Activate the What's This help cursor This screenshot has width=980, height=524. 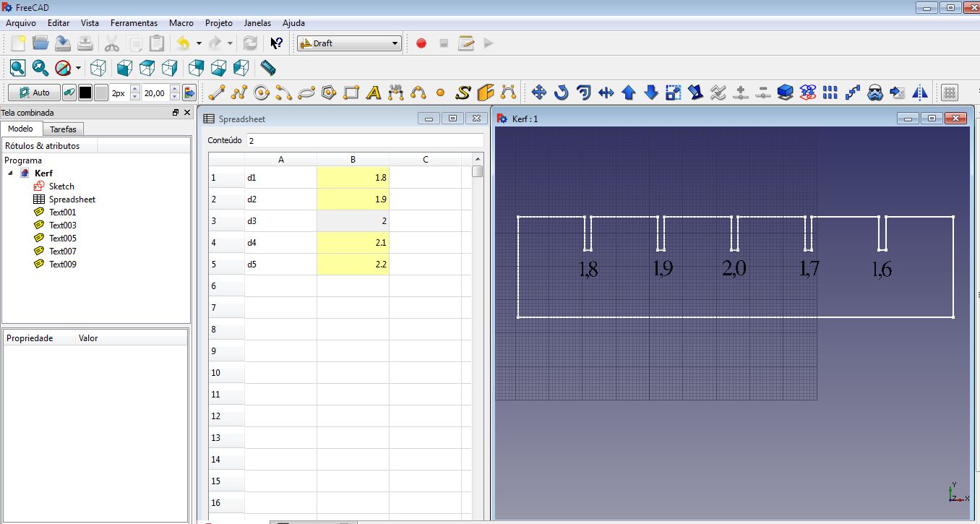pos(276,43)
